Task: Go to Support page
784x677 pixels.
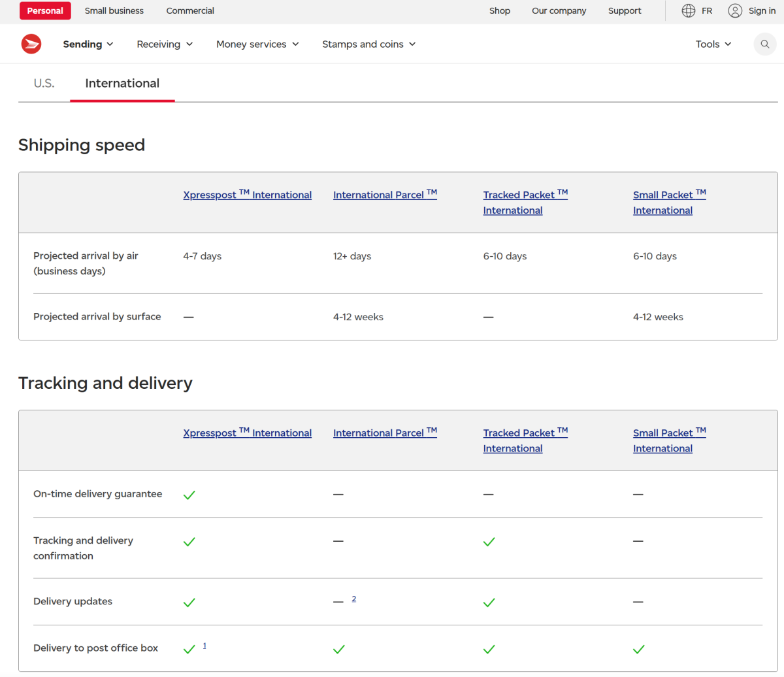Action: pos(625,10)
